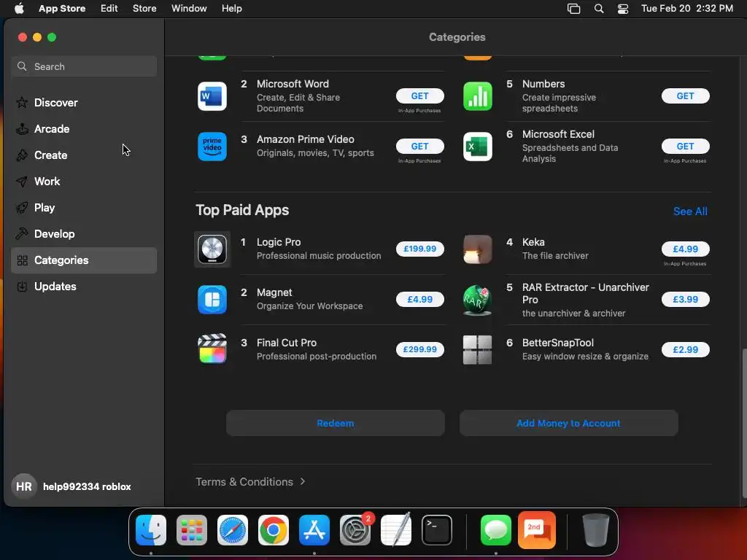The height and width of the screenshot is (560, 747).
Task: Open Launchpad from the Dock
Action: tap(192, 530)
